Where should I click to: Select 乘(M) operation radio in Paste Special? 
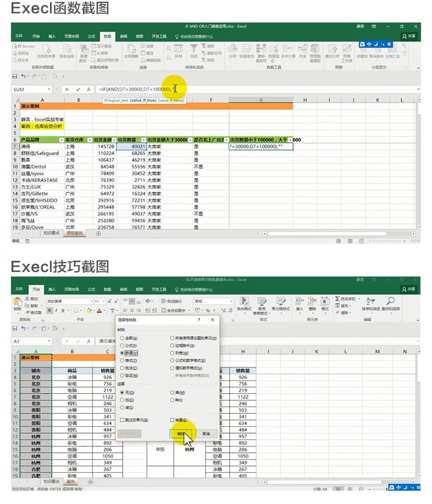click(172, 392)
